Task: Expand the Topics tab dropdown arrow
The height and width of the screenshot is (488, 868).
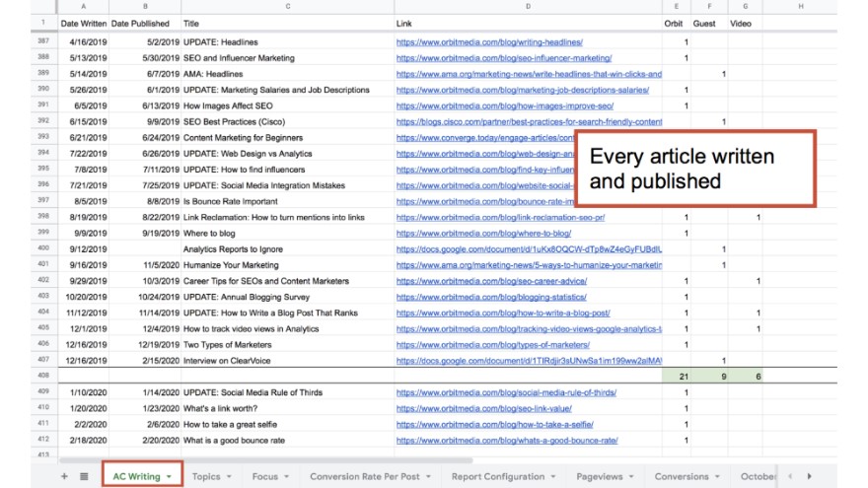Action: tap(230, 477)
